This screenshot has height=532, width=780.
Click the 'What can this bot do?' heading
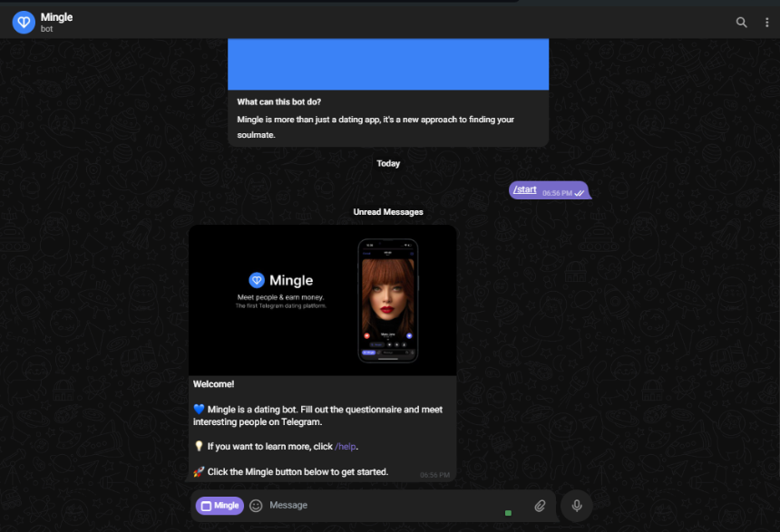point(279,102)
